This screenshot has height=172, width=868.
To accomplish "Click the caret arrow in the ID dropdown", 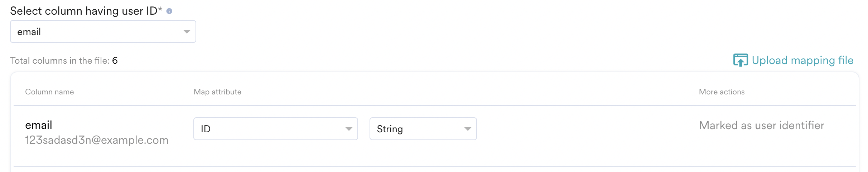I will click(349, 129).
